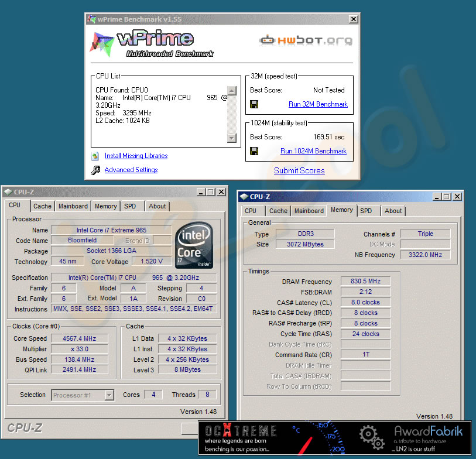Click Run 32M Benchmark link
The height and width of the screenshot is (459, 476).
coord(318,104)
